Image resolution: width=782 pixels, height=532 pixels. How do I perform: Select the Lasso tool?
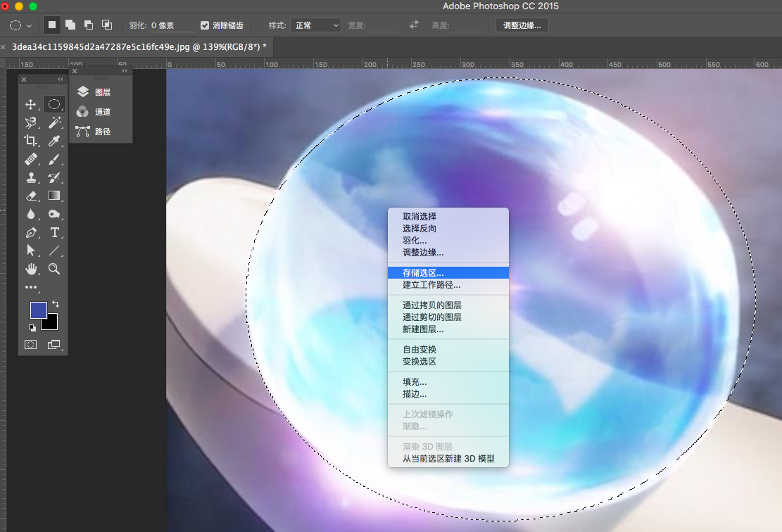(31, 122)
